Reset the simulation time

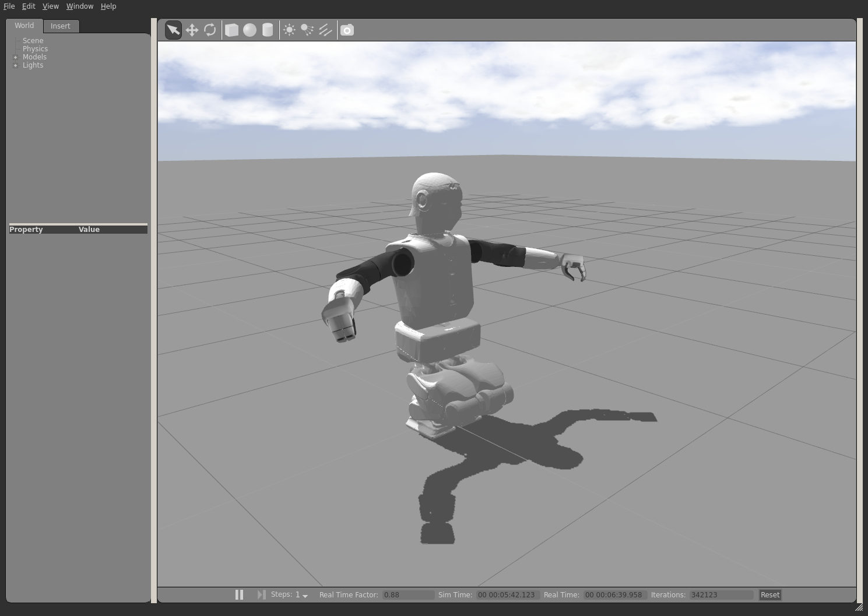coord(769,595)
